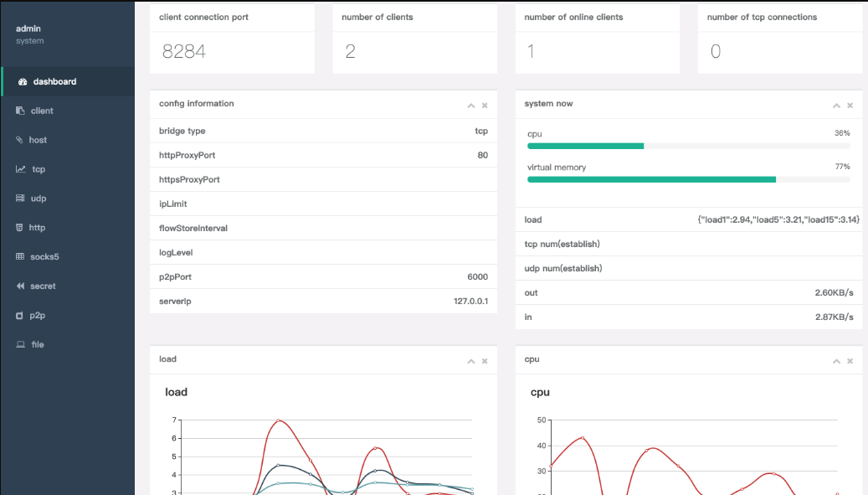This screenshot has height=495, width=868.
Task: Click the virtual memory 77% progress bar
Action: click(689, 179)
